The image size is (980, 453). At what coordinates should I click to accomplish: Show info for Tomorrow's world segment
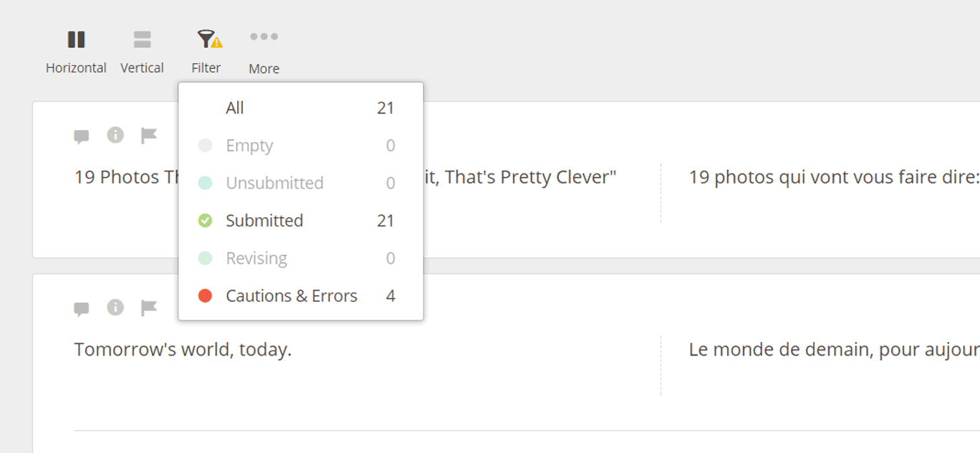pyautogui.click(x=115, y=307)
